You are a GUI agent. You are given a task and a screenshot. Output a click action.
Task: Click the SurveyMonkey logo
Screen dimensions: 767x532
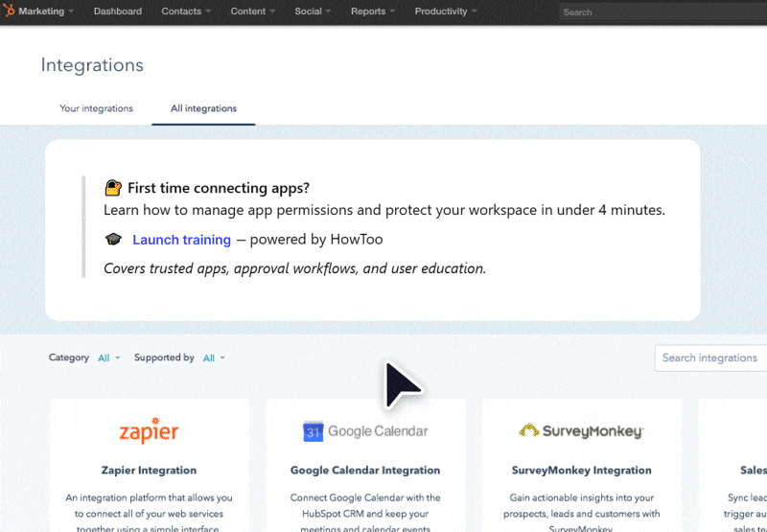(582, 430)
